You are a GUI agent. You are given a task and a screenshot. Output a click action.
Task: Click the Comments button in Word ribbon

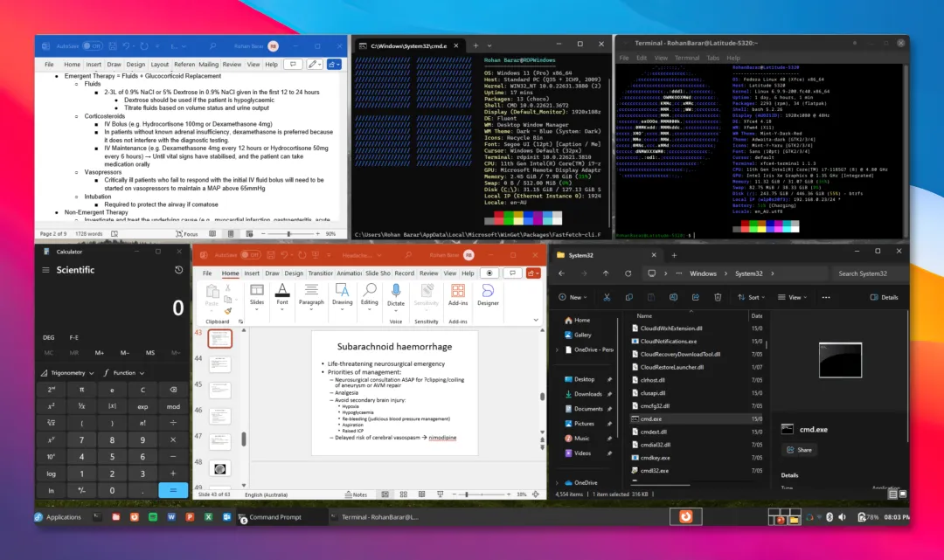click(293, 65)
